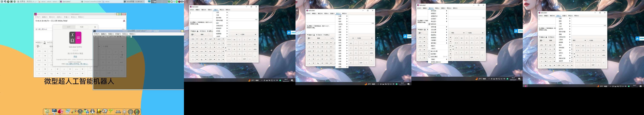Open the 常规 dropdown in the 函数-menu window
The image size is (644, 115).
point(579,40)
